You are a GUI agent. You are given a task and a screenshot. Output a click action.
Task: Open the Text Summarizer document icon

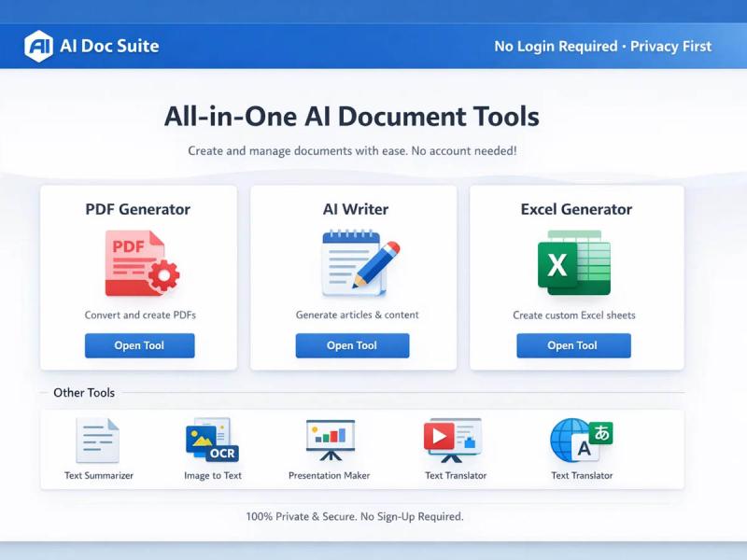pos(98,440)
